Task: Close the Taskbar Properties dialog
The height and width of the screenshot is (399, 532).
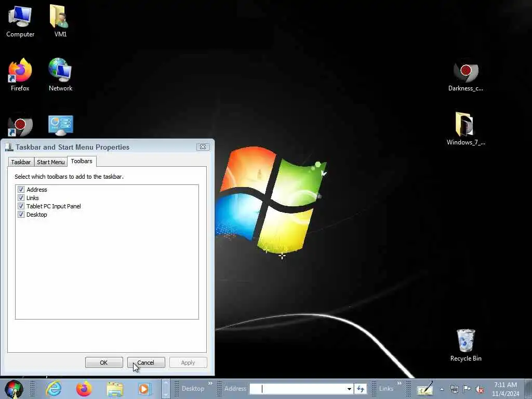Action: pos(203,147)
